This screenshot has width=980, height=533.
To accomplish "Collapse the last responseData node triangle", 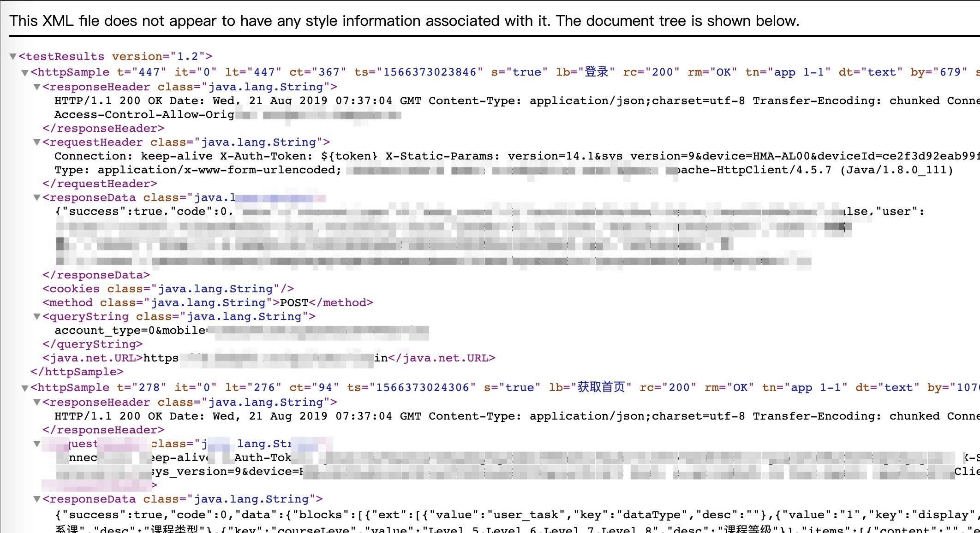I will pos(37,499).
